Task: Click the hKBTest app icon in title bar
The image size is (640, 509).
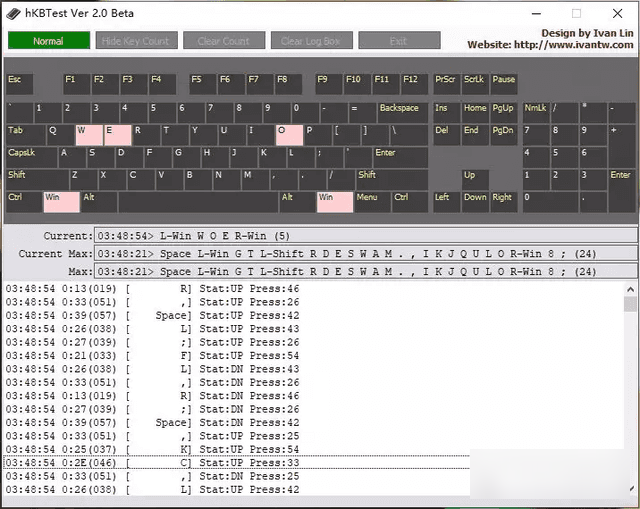Action: tap(13, 13)
